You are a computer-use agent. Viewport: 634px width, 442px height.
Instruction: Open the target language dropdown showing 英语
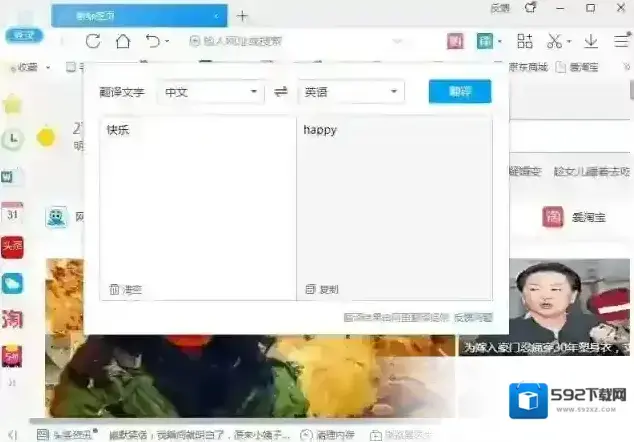pos(351,92)
